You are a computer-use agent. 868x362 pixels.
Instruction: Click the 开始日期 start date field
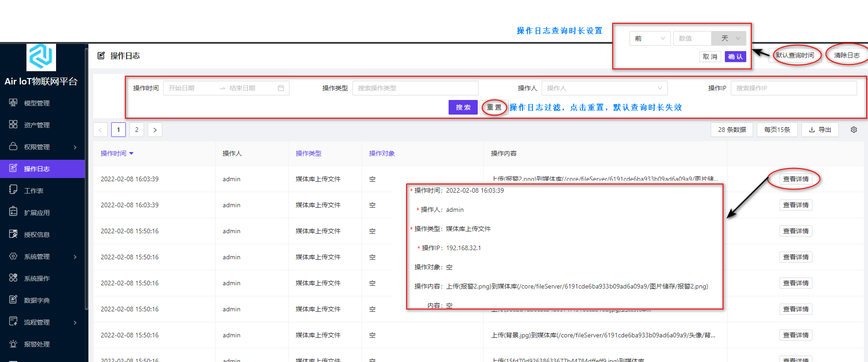(x=191, y=88)
